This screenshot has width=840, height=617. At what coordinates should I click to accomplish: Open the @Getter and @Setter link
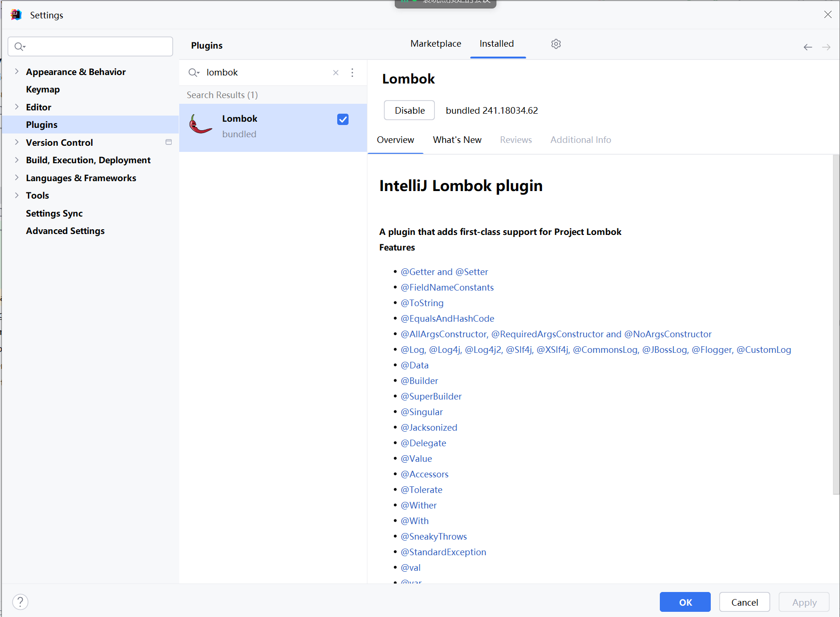pyautogui.click(x=444, y=272)
